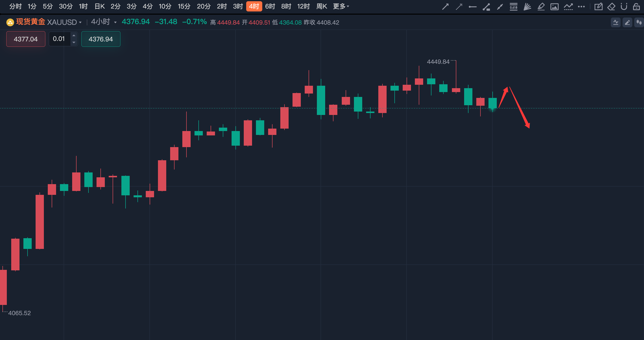Click the 4364.08 low price value
The height and width of the screenshot is (340, 644).
pos(290,22)
